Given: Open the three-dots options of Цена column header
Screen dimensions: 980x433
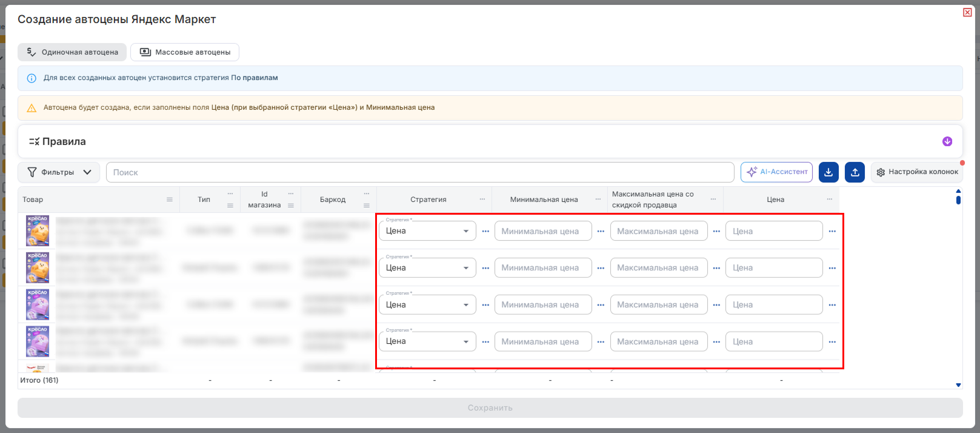Looking at the screenshot, I should pos(829,199).
